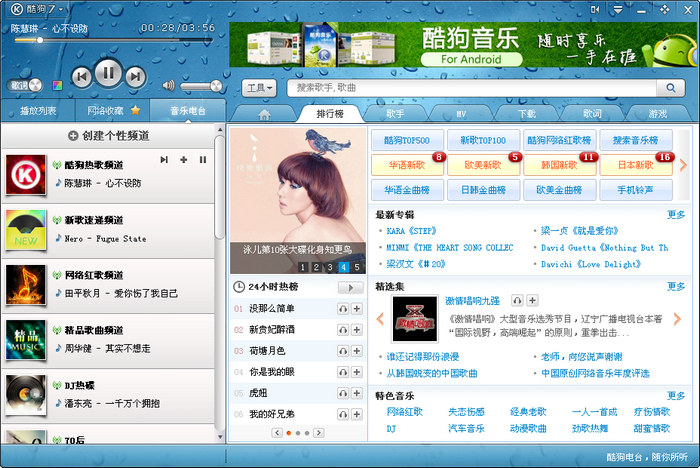
Task: Open the 精品歌曲频道 channel
Action: click(x=108, y=341)
